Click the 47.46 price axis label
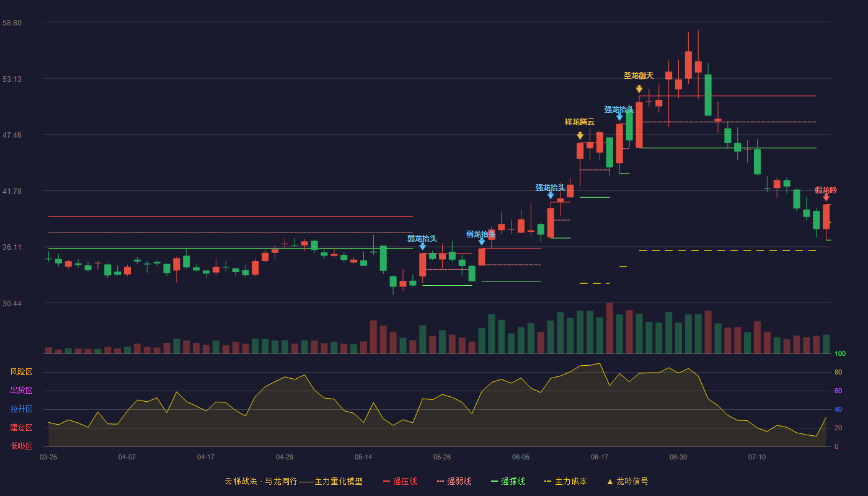Screen dimensions: 868x496 pos(12,135)
